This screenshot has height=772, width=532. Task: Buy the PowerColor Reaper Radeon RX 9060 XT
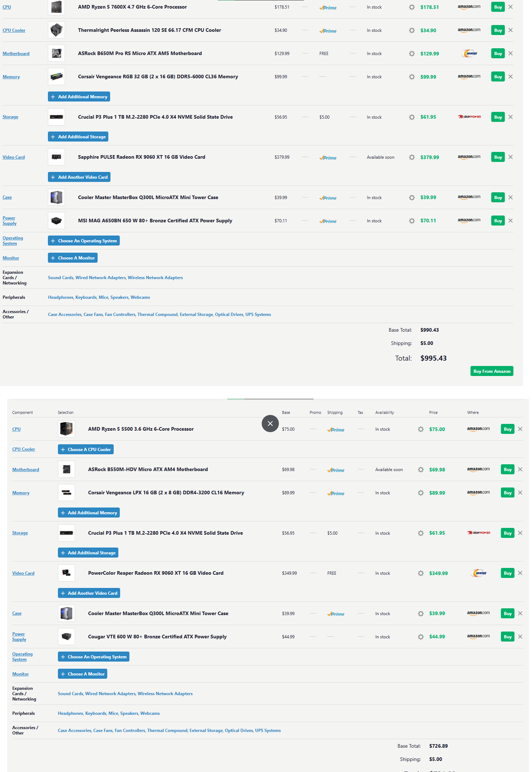[x=508, y=573]
